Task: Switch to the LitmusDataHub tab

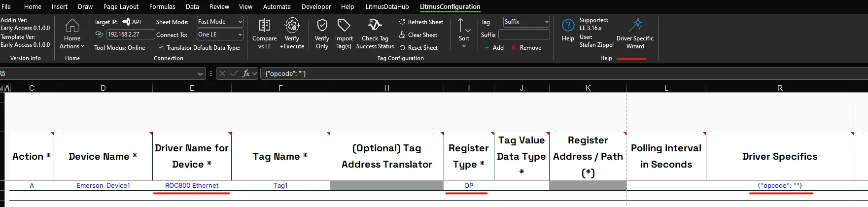Action: 387,6
